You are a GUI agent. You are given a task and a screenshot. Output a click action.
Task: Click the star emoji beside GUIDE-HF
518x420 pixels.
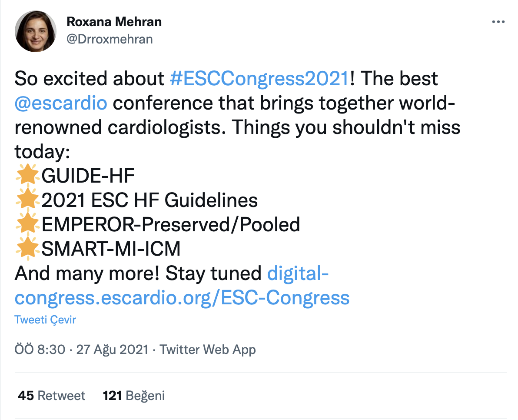click(28, 176)
